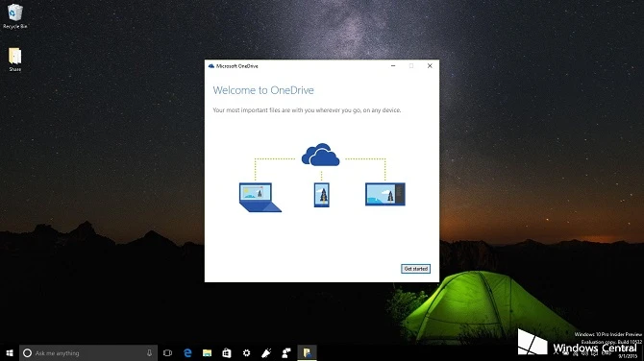This screenshot has width=644, height=361.
Task: Open File Explorer from the taskbar
Action: [x=207, y=352]
